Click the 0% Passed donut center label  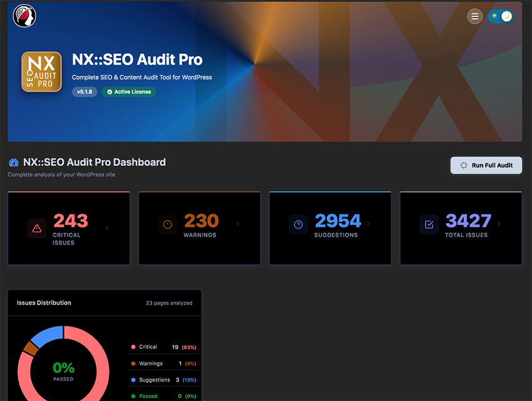(63, 371)
